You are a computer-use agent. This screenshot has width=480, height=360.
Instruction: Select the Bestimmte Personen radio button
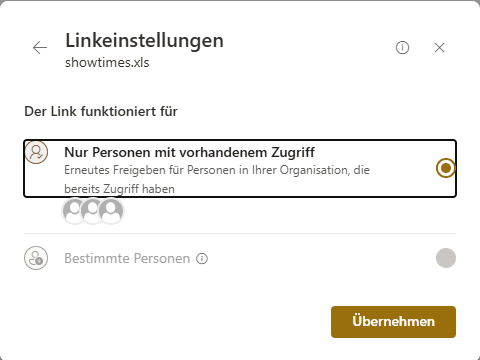[446, 258]
